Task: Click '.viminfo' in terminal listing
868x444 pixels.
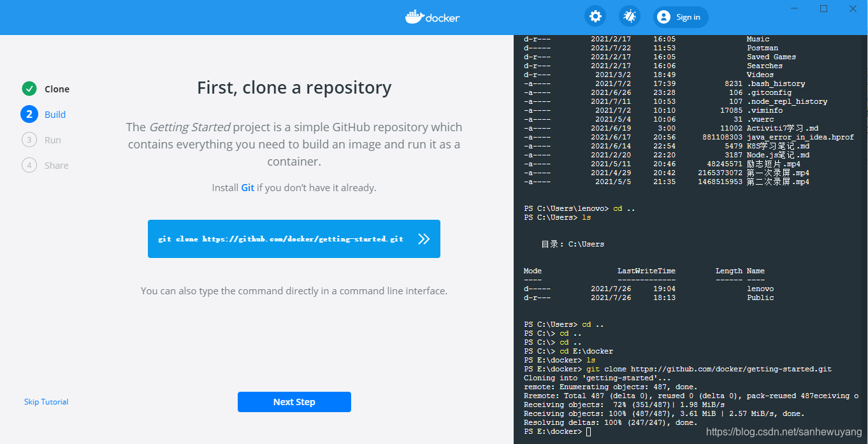Action: [765, 110]
